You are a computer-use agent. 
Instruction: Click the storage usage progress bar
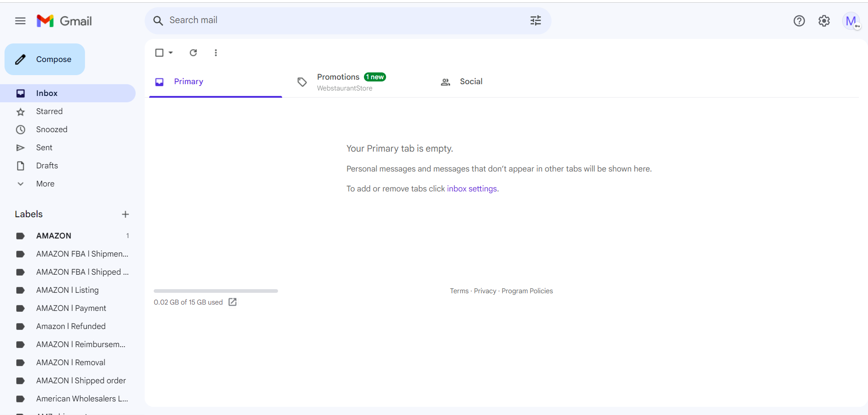point(216,291)
